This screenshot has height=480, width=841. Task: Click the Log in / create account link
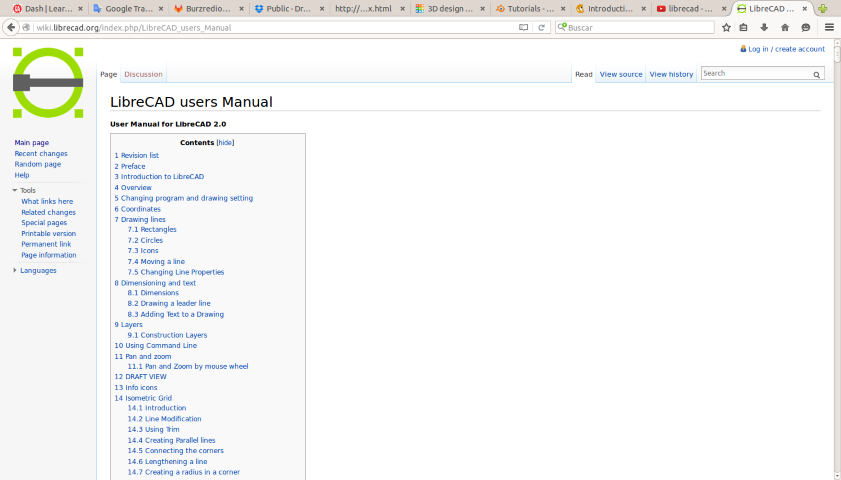[x=786, y=49]
